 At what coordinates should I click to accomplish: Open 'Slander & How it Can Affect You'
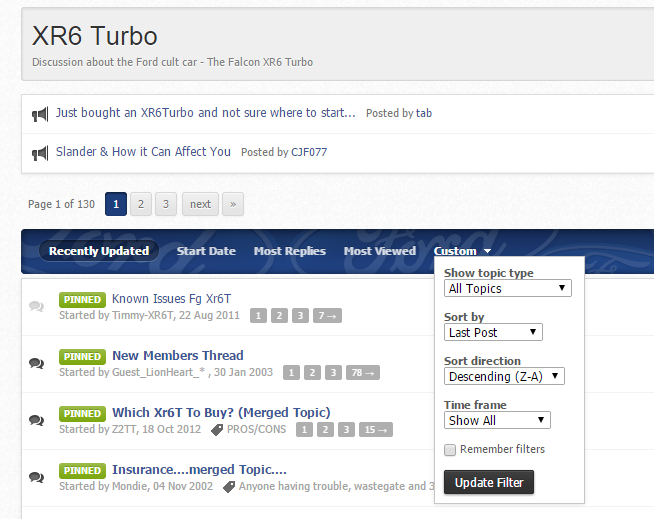click(143, 151)
